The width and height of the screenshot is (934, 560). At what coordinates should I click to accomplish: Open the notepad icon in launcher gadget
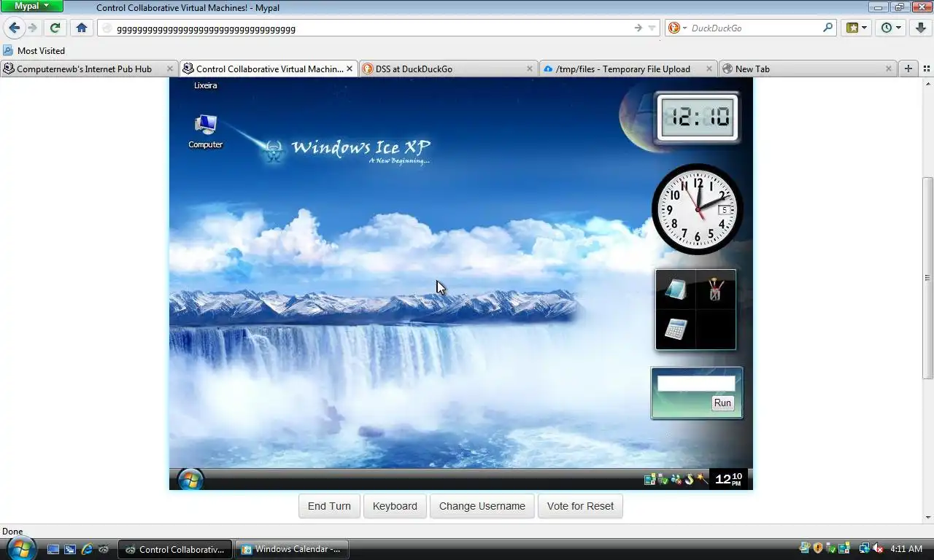[676, 289]
